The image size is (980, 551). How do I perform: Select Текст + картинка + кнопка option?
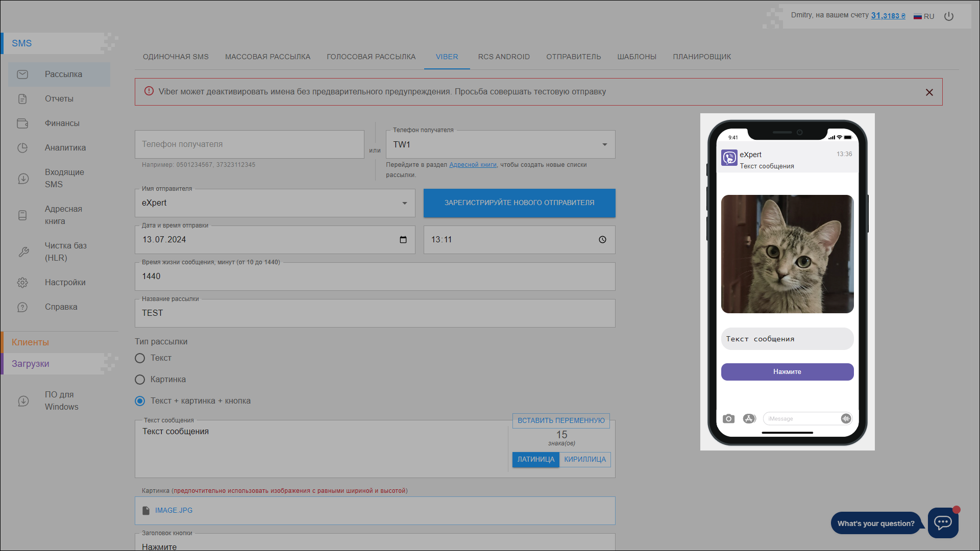(140, 401)
